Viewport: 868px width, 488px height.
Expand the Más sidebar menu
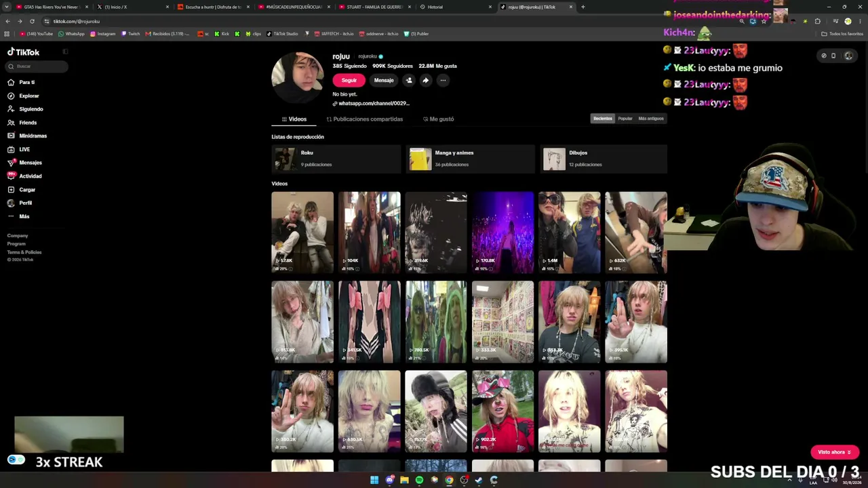coord(18,216)
